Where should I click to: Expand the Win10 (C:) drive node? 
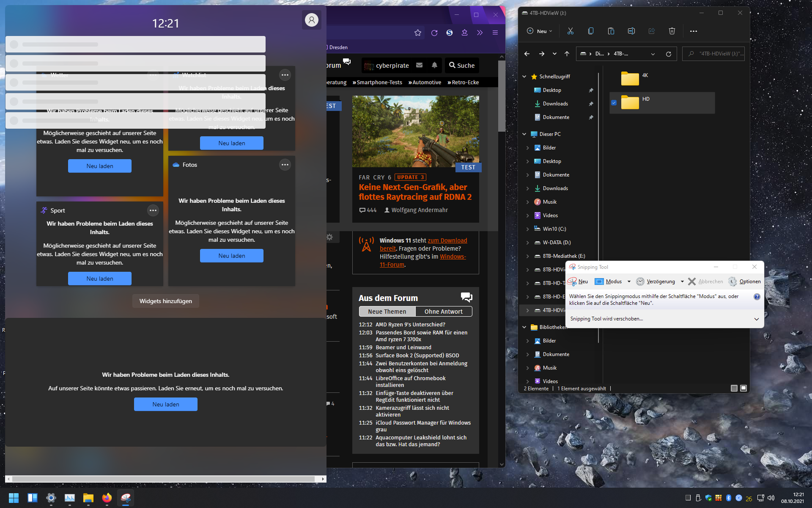[527, 229]
